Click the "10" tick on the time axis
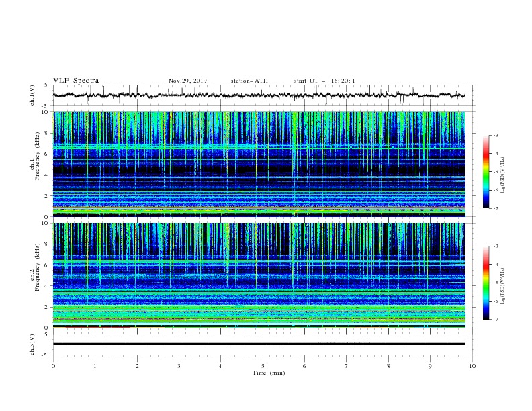This screenshot has height=411, width=532. click(x=472, y=366)
